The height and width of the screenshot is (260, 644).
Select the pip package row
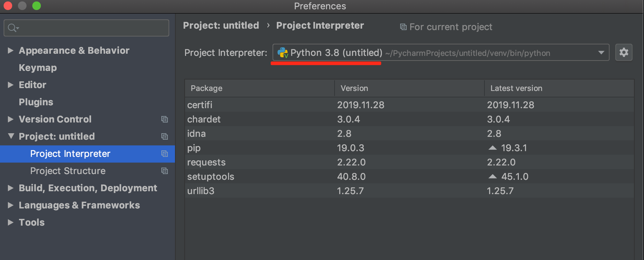409,148
